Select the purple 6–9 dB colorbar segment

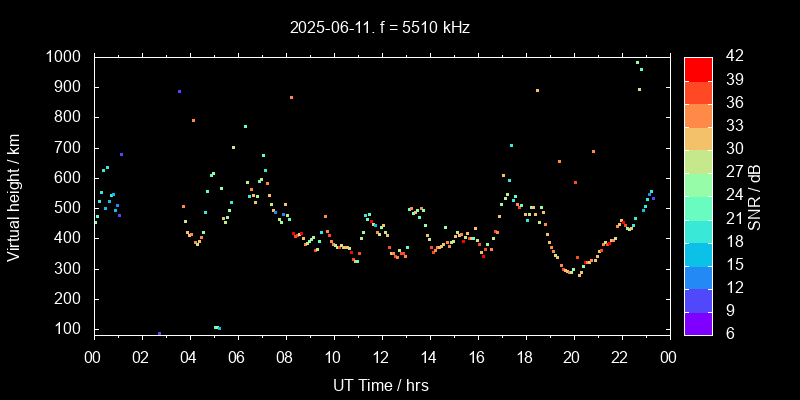point(698,323)
